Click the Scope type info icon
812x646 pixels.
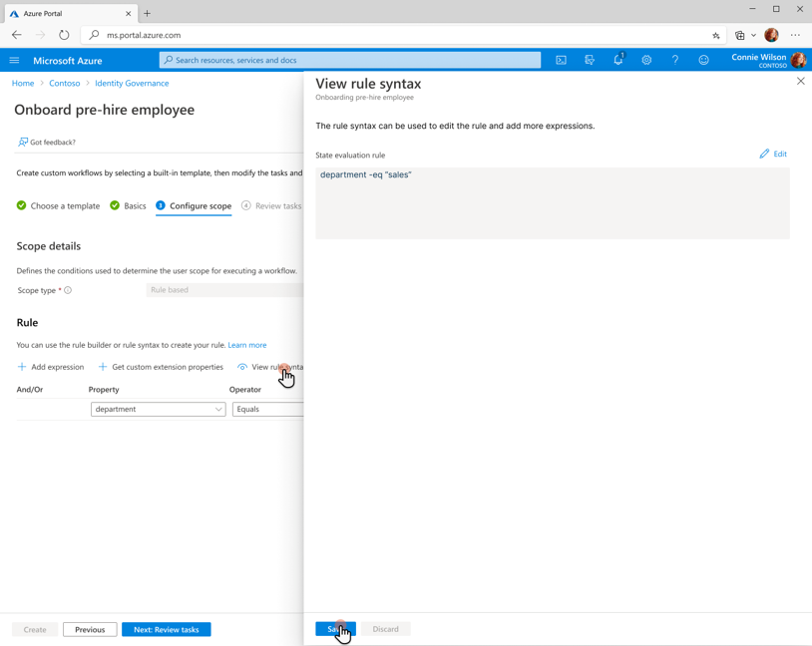pos(68,290)
